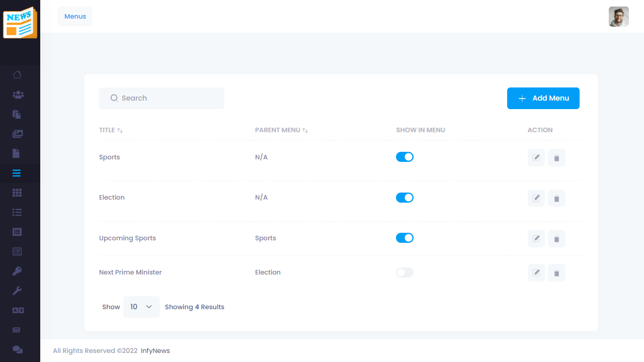Open the Menus tab in header

click(x=75, y=16)
